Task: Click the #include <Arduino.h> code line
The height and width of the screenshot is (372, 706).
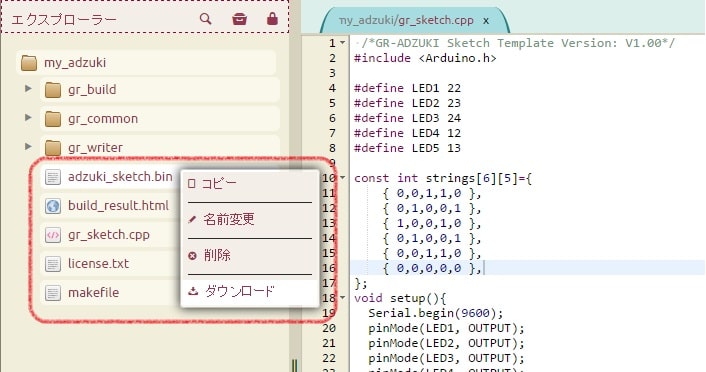Action: [x=425, y=58]
